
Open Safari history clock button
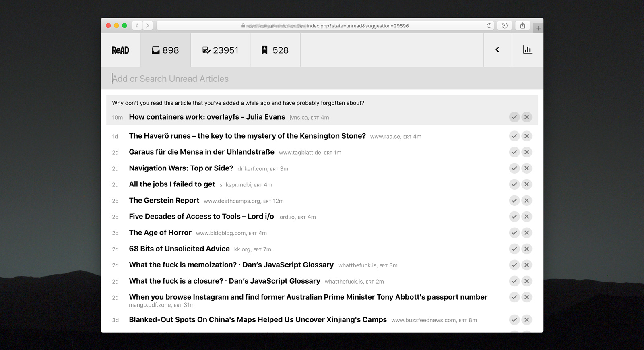[504, 26]
